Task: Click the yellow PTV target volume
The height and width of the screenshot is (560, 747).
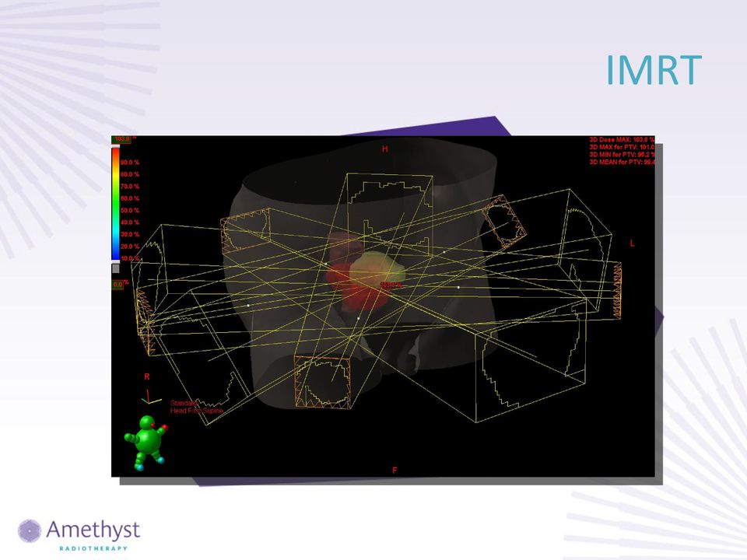Action: [x=377, y=271]
